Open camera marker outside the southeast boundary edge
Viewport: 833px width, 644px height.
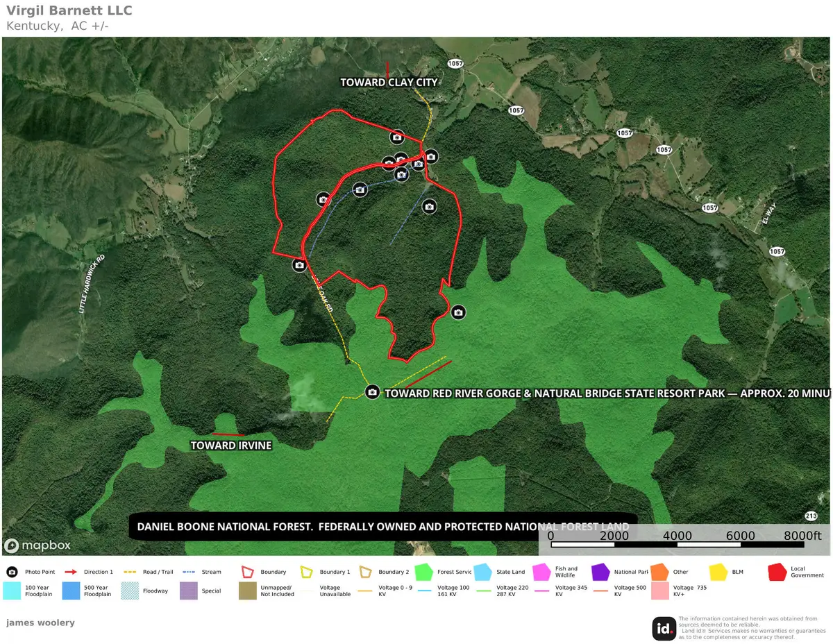tap(457, 312)
